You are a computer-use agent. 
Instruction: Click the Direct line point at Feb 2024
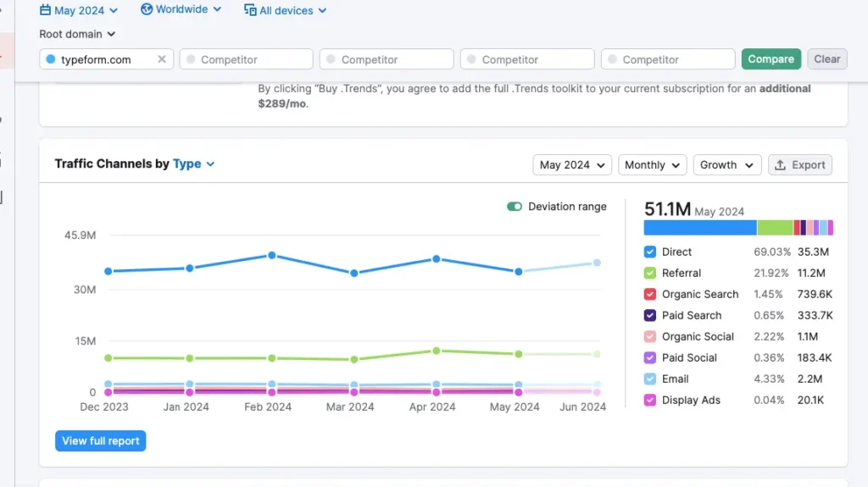point(272,256)
